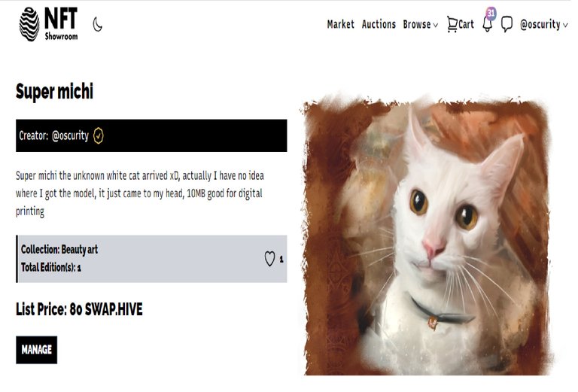The height and width of the screenshot is (392, 578).
Task: Expand the Browse dropdown menu
Action: 420,24
